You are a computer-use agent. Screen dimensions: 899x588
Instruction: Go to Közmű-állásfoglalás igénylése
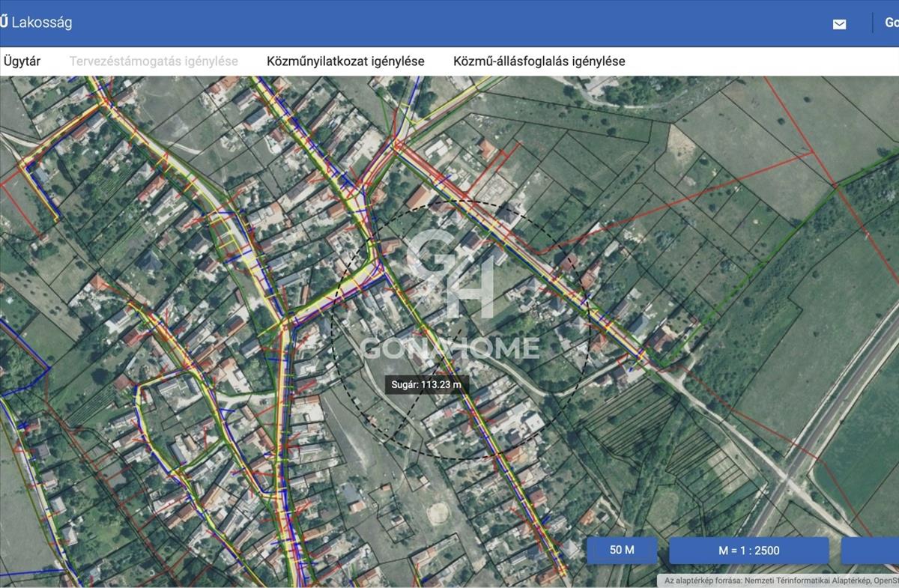point(539,61)
